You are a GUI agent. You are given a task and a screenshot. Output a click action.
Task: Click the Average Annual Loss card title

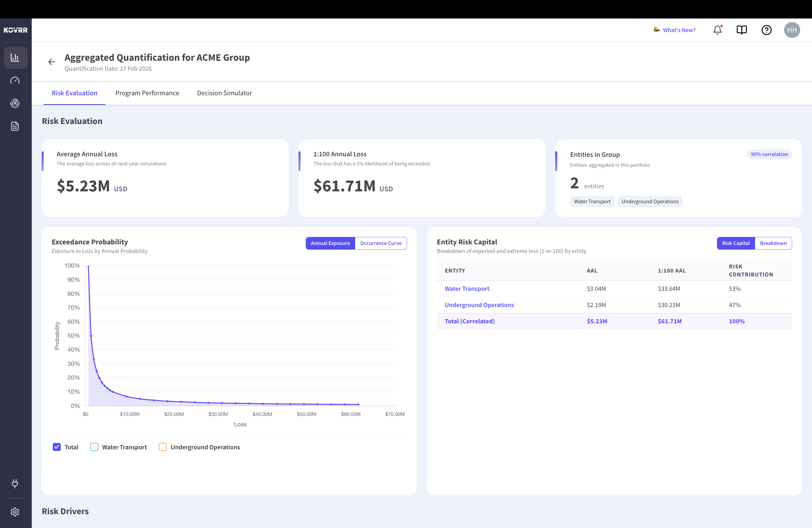(x=87, y=154)
